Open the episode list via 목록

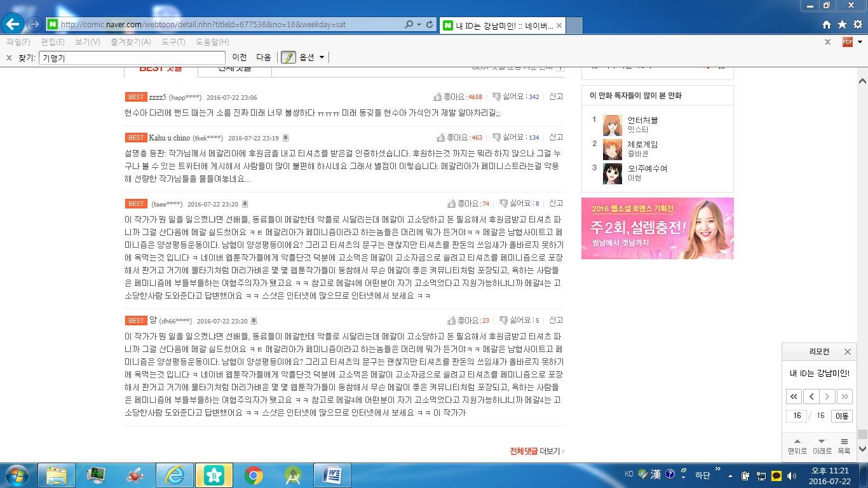point(844,446)
